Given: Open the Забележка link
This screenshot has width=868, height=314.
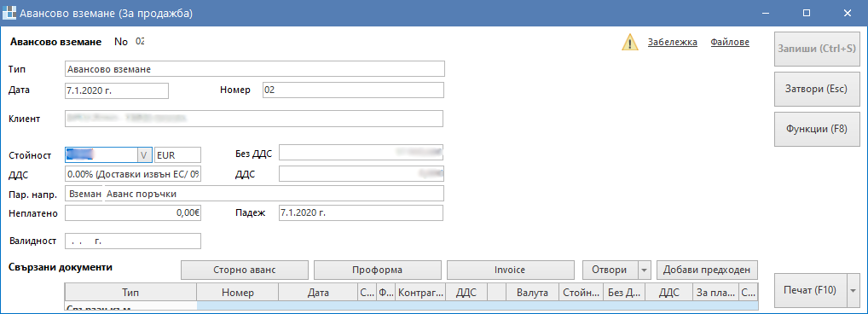Looking at the screenshot, I should coord(673,42).
